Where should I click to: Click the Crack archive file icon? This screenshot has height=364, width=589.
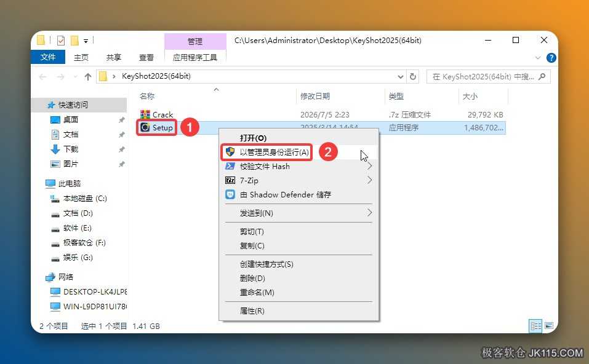pos(145,114)
